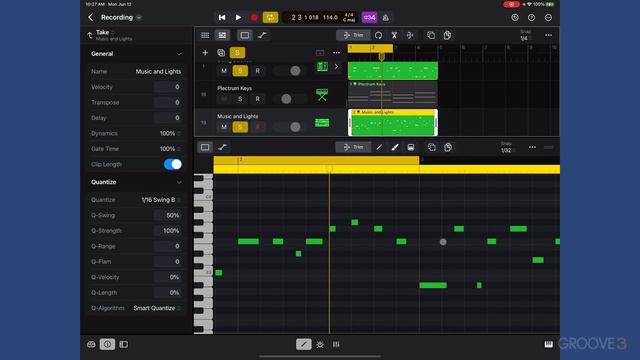Select the Music and Lights region
This screenshot has width=640, height=360.
coord(393,122)
